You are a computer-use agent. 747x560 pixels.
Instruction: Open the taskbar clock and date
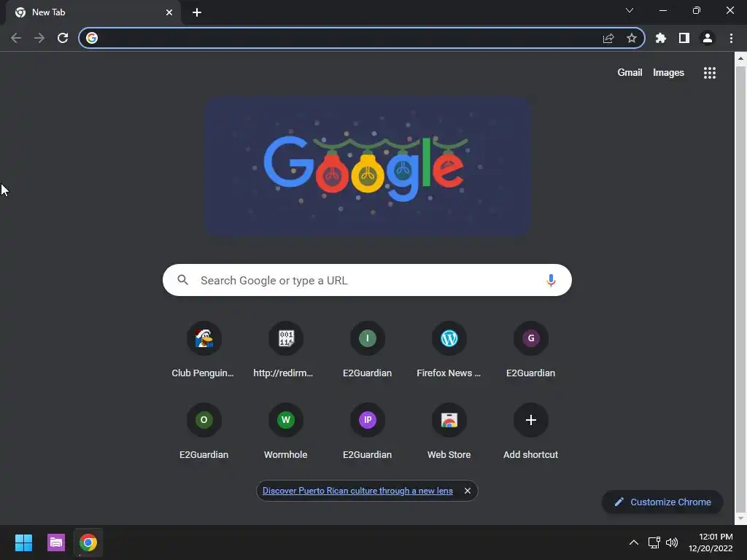click(x=711, y=542)
